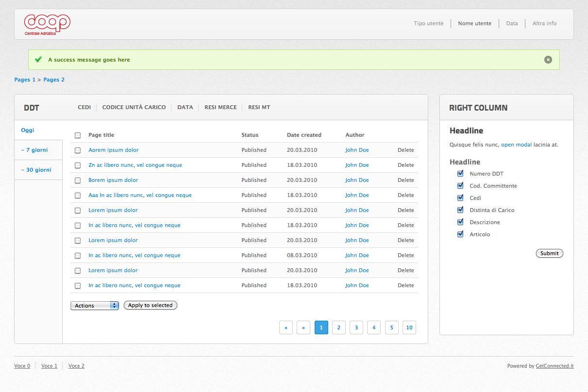The image size is (588, 392).
Task: Click John Doe author in Aorem row
Action: tap(357, 150)
